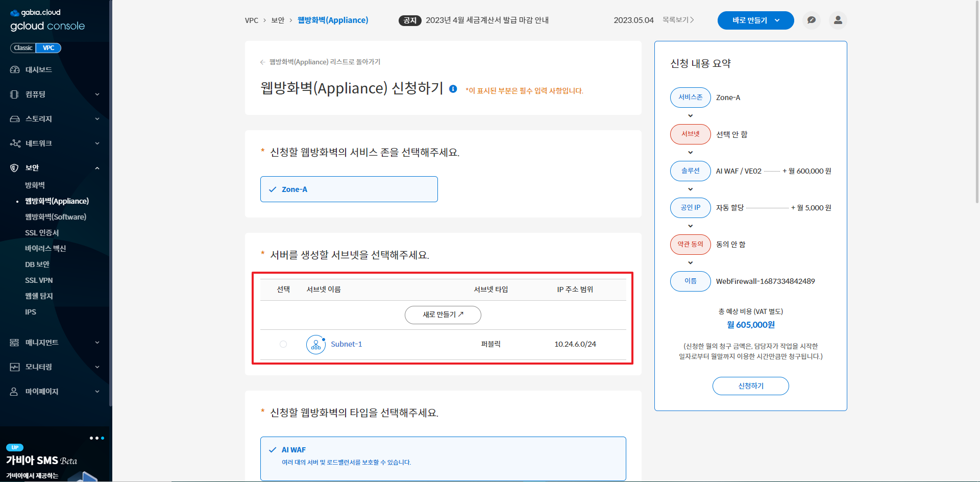Image resolution: width=980 pixels, height=482 pixels.
Task: Open the 바로 만들기 dropdown
Action: (x=755, y=20)
